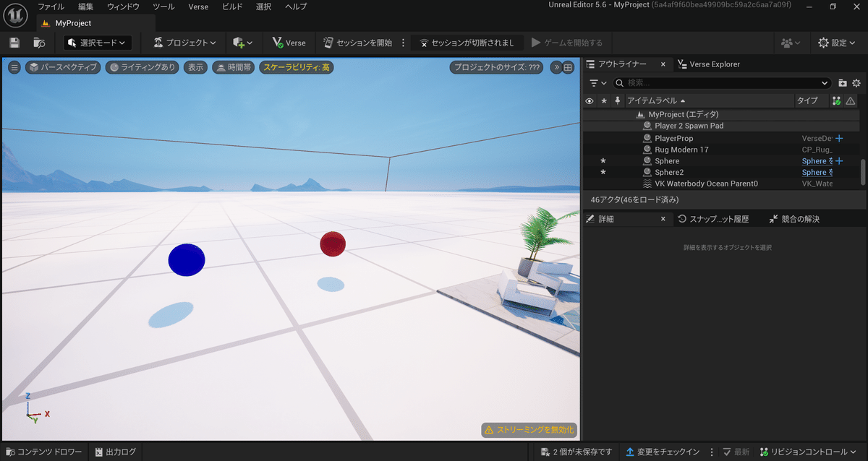Open the outliner filter dropdown
868x461 pixels.
click(597, 83)
